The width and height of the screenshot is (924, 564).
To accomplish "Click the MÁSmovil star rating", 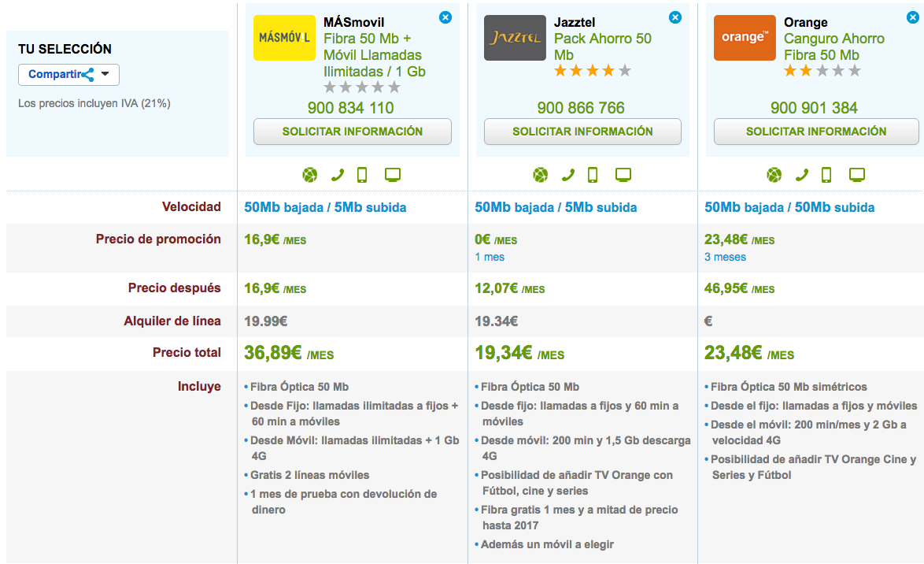I will click(362, 87).
